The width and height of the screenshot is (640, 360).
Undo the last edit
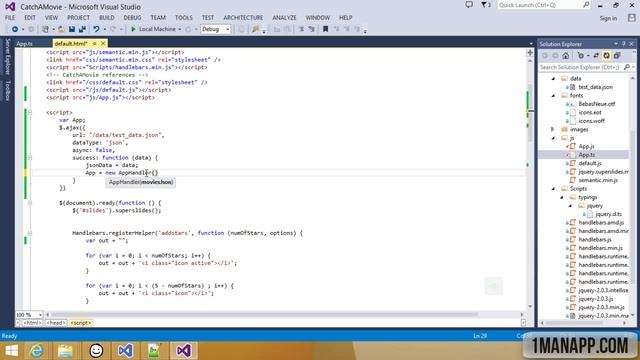point(96,29)
